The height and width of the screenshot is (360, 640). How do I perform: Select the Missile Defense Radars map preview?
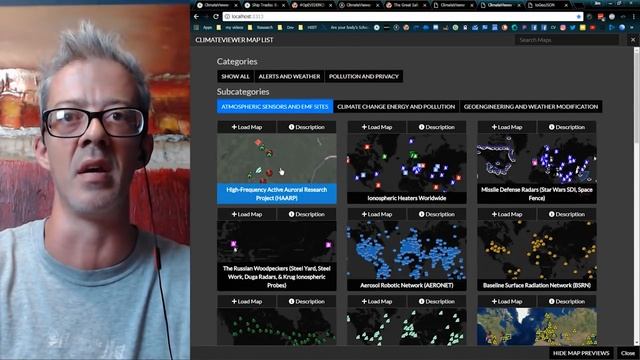(537, 158)
